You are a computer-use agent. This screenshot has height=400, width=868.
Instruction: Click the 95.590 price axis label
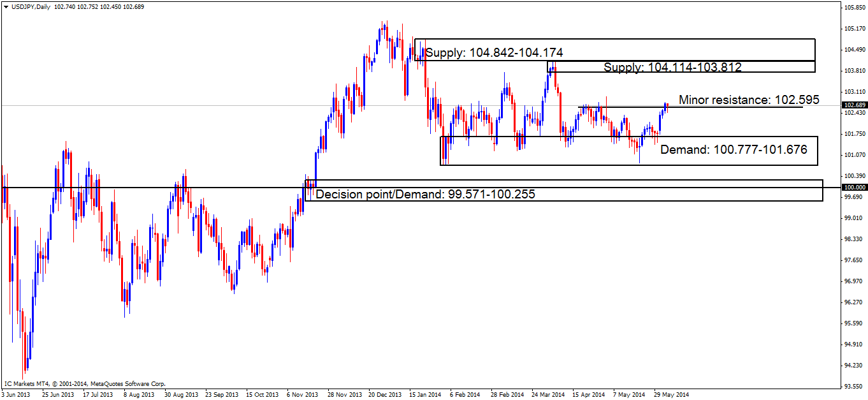click(852, 323)
